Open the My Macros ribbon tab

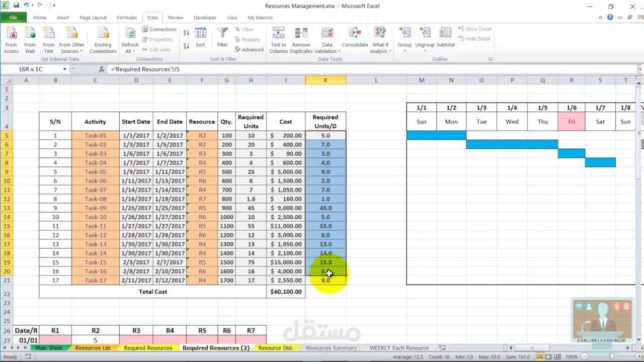[x=260, y=18]
